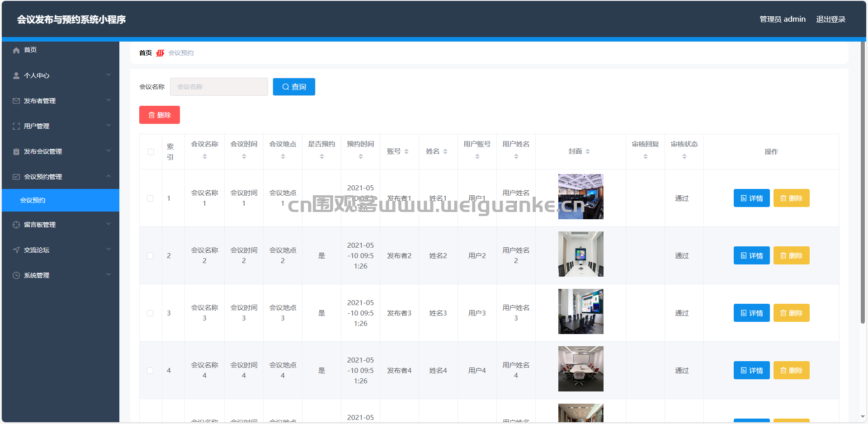Click the envelope icon beside 发布者管理

click(16, 101)
